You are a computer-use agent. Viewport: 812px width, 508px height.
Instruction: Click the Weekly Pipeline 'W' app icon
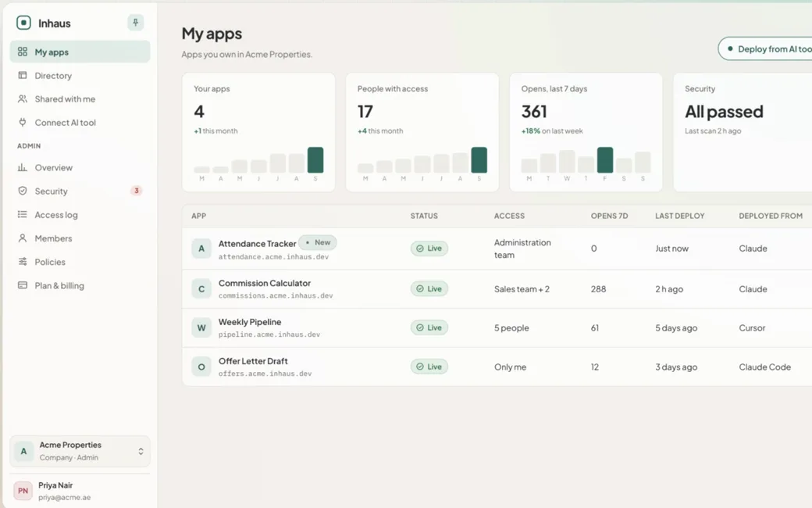(x=201, y=327)
